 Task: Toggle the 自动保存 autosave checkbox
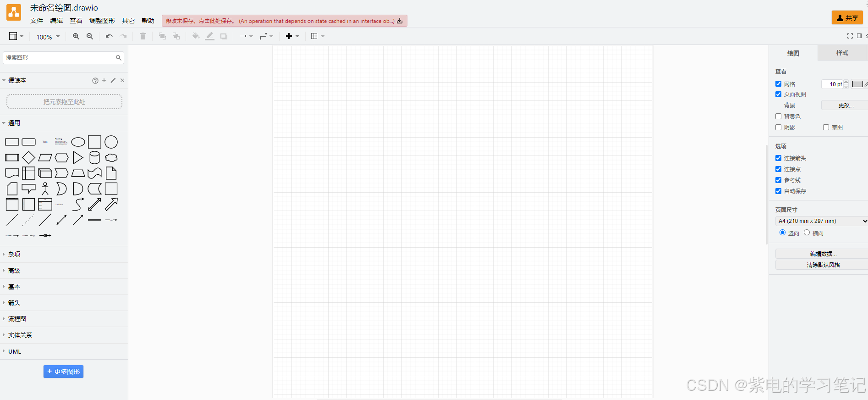(778, 191)
